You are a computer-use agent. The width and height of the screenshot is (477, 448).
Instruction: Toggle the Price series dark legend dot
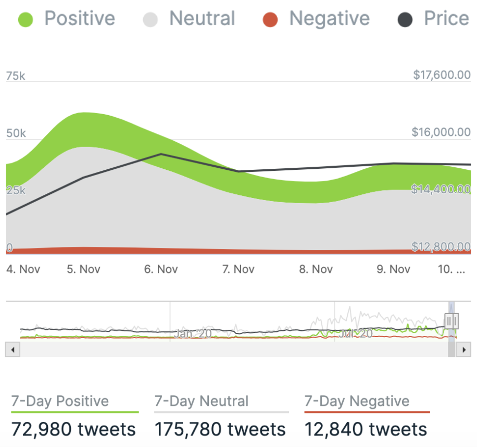(405, 20)
